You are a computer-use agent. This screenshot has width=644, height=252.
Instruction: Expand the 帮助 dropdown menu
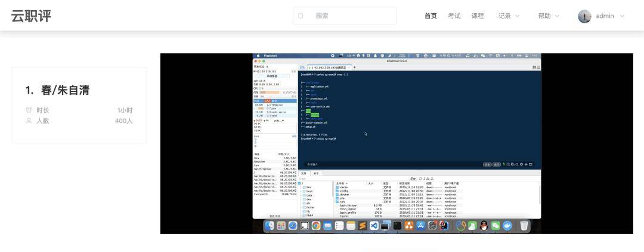[x=549, y=16]
